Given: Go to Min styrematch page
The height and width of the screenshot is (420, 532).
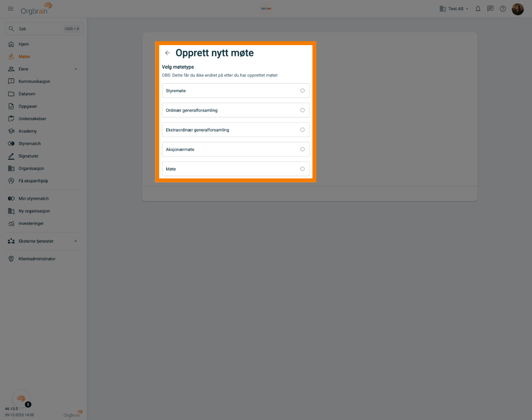Looking at the screenshot, I should [x=44, y=199].
